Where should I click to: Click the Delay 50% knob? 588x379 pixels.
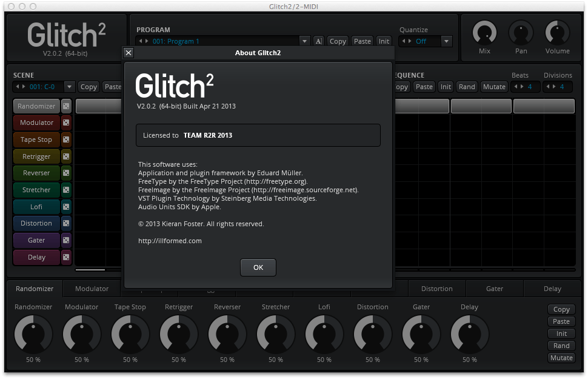pyautogui.click(x=470, y=334)
